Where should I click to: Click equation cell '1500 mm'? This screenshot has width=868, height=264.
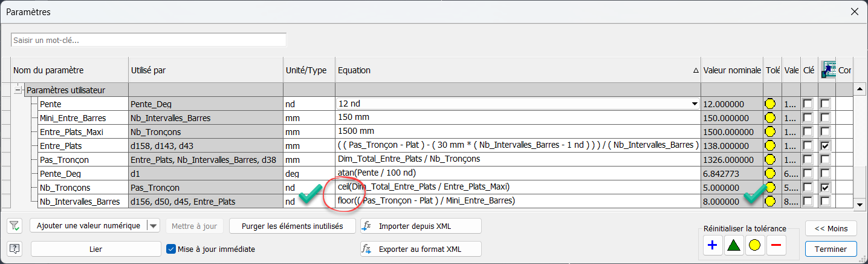tap(518, 131)
